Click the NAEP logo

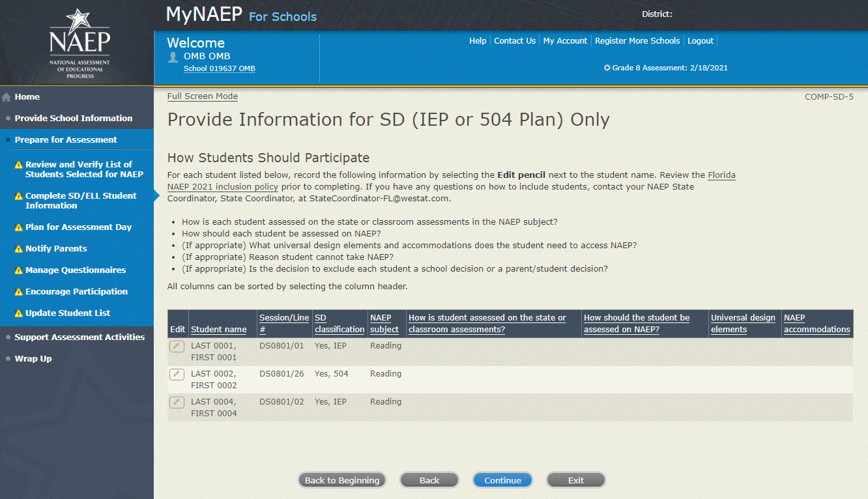tap(80, 43)
